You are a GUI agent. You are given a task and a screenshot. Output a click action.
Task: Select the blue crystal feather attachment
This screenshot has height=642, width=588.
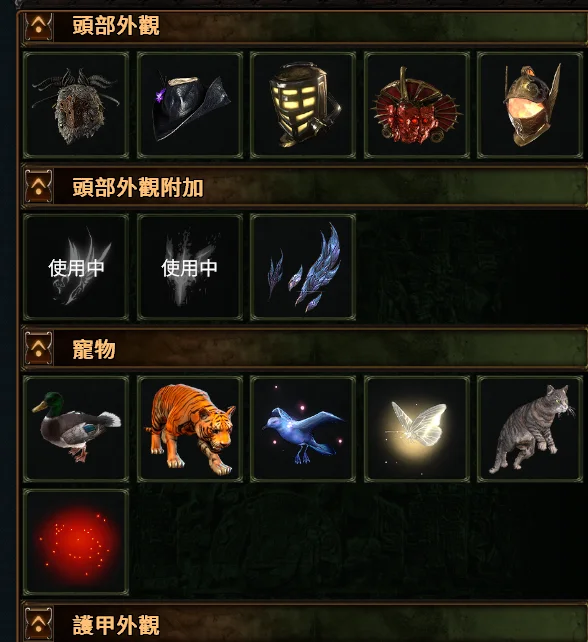point(303,267)
